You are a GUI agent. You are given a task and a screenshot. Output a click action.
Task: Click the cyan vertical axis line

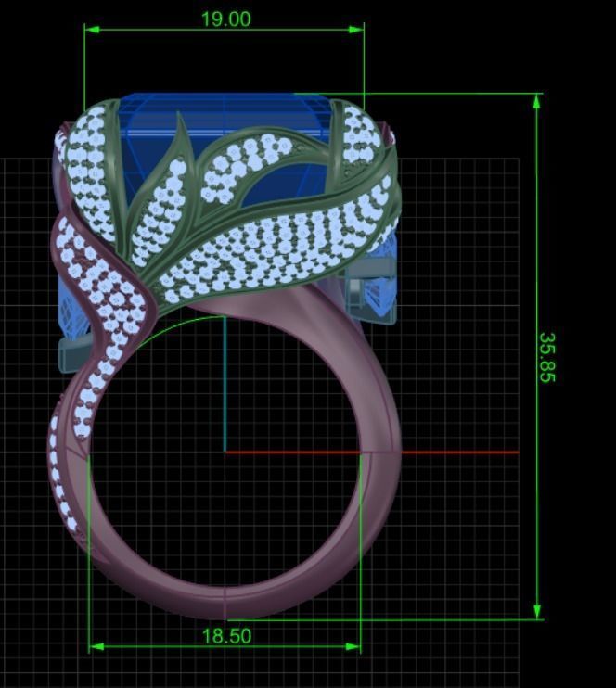pyautogui.click(x=225, y=384)
